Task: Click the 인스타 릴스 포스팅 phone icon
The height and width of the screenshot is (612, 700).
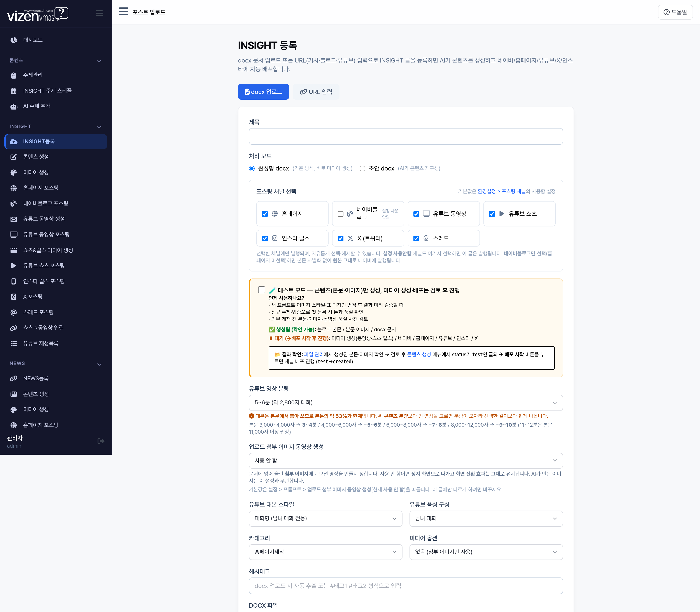Action: click(14, 282)
